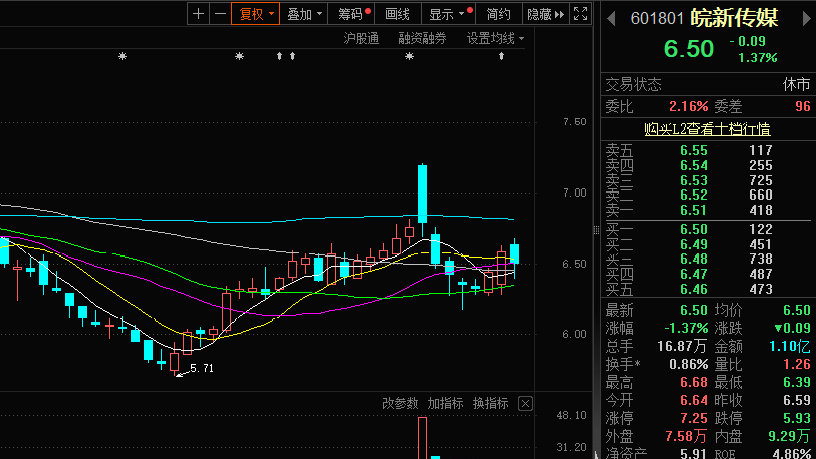The image size is (816, 459).
Task: Click the double-arrow icon beside 隐藏
Action: pyautogui.click(x=560, y=14)
